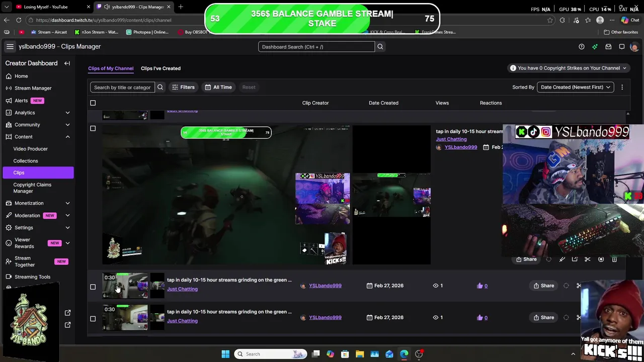This screenshot has width=644, height=362.
Task: Open Photopea bookmark in favorites bar
Action: point(147,32)
